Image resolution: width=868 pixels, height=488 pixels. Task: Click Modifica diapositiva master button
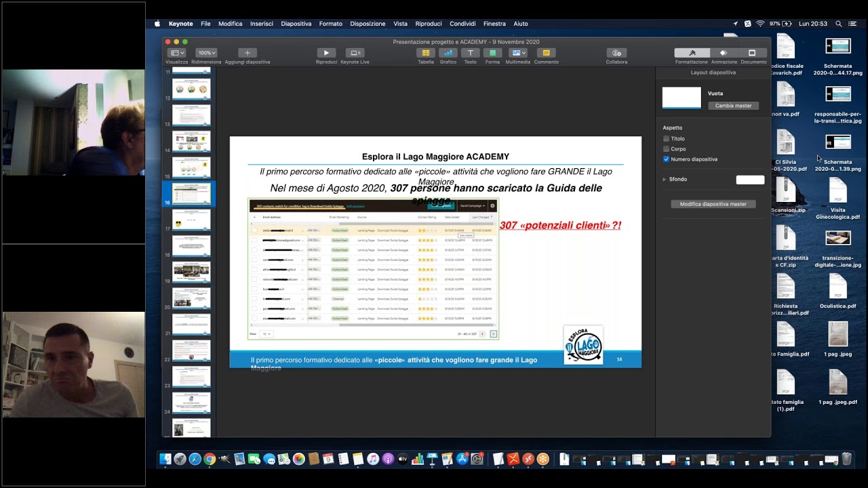tap(713, 204)
